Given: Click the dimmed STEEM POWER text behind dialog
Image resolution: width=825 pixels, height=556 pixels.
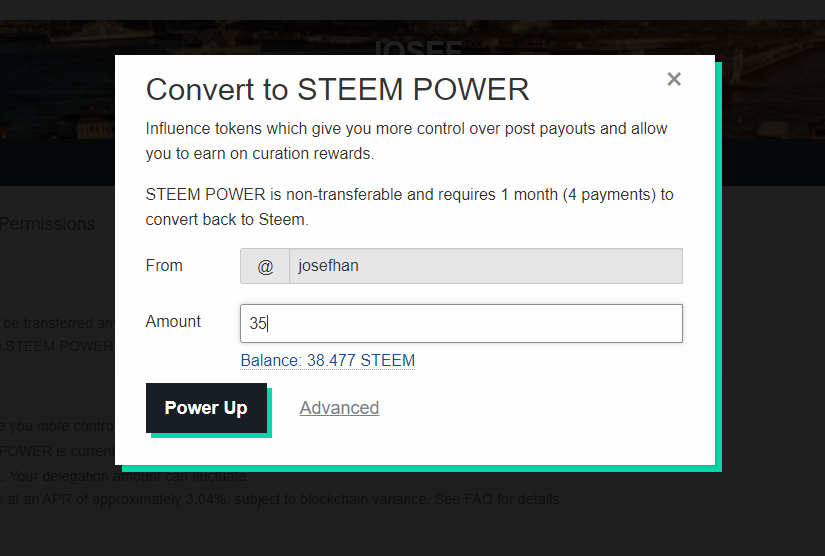Looking at the screenshot, I should (59, 346).
